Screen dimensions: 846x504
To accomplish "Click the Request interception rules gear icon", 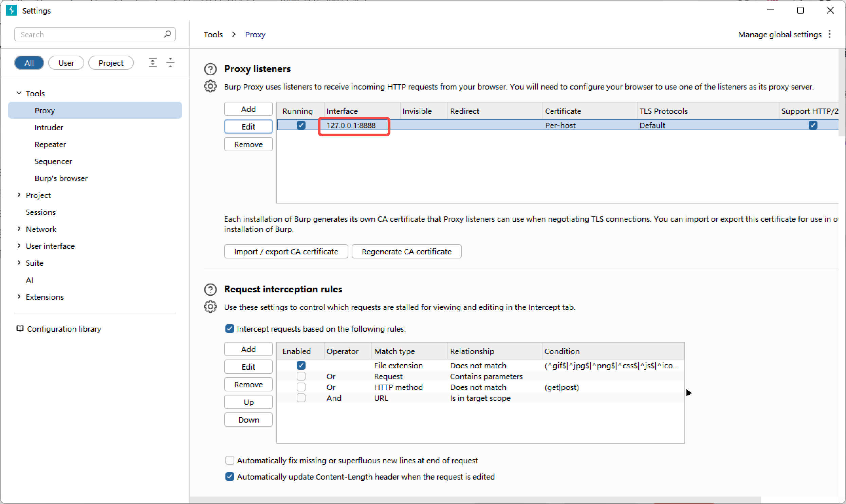I will 210,307.
